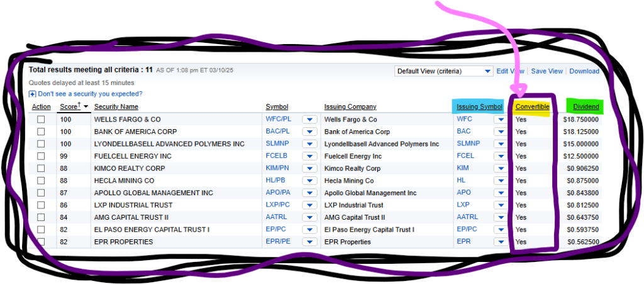Sort by the Action column header
The image size is (644, 284).
pyautogui.click(x=42, y=107)
